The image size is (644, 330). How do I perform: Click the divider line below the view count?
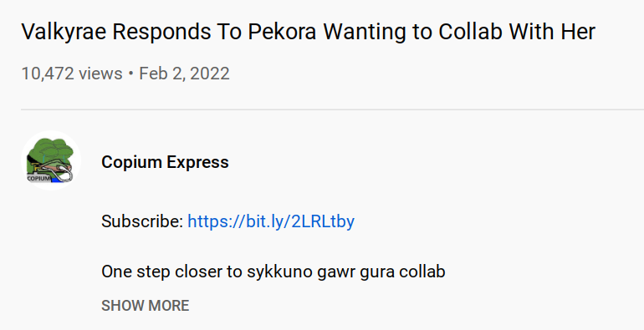click(x=332, y=109)
